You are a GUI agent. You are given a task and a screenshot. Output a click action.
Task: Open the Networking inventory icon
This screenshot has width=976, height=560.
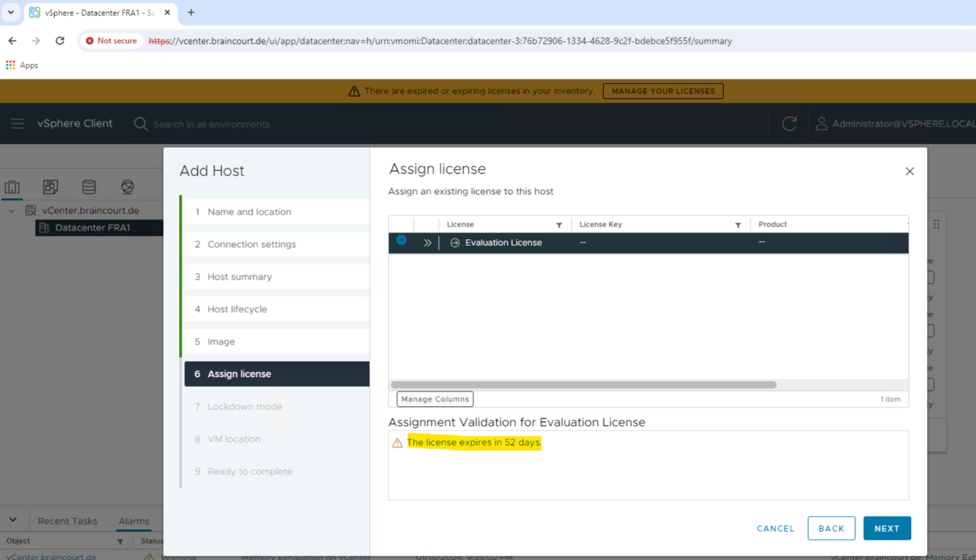coord(127,186)
